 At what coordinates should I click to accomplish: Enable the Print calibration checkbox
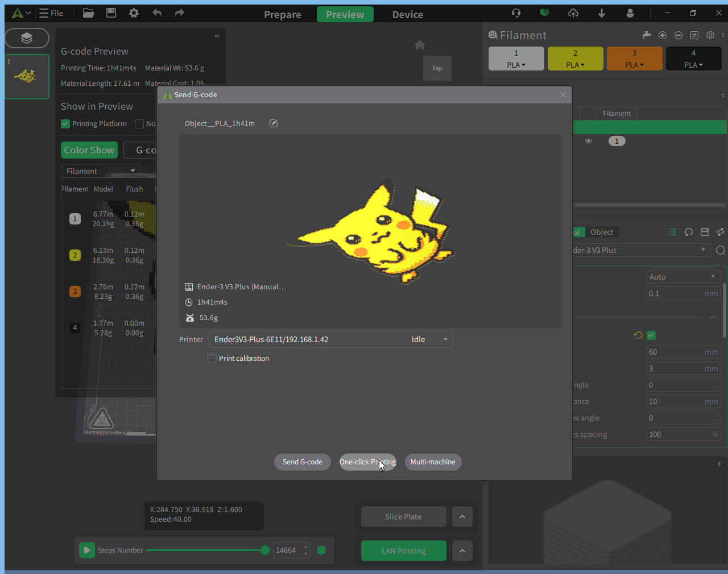[212, 359]
